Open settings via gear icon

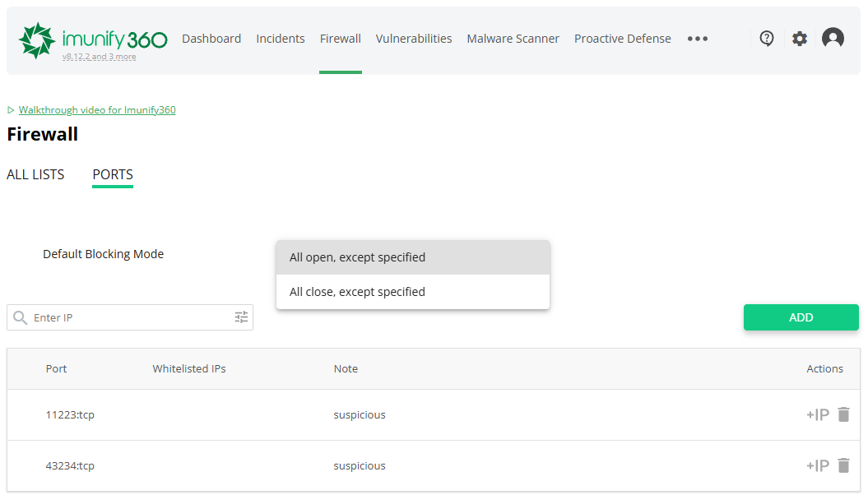[x=800, y=39]
